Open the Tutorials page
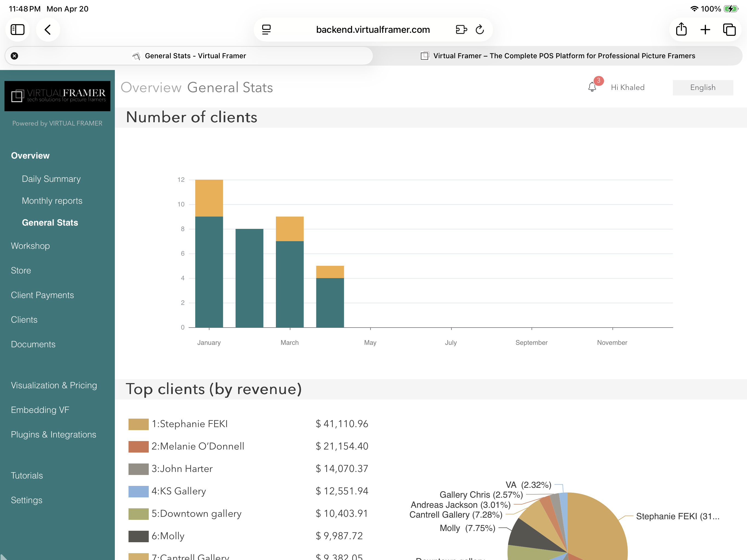747x560 pixels. (27, 476)
